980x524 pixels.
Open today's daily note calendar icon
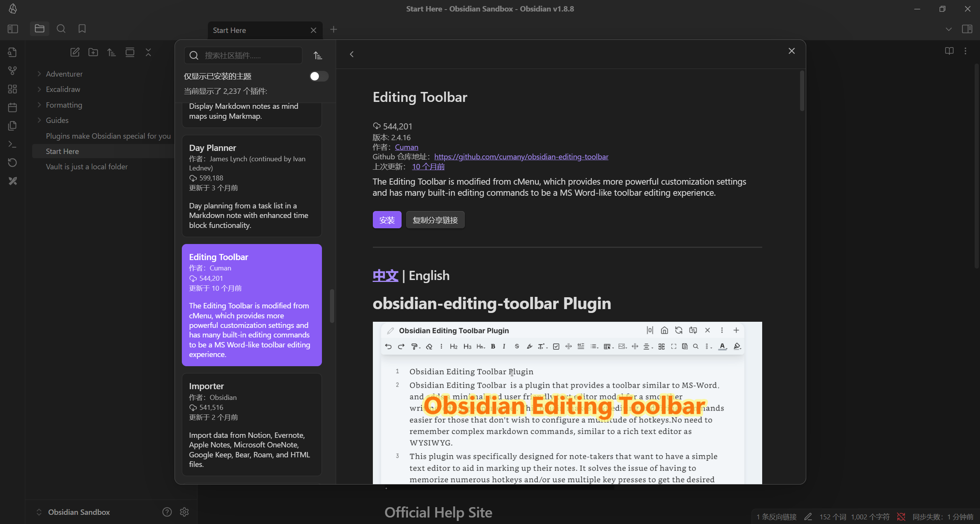[12, 108]
